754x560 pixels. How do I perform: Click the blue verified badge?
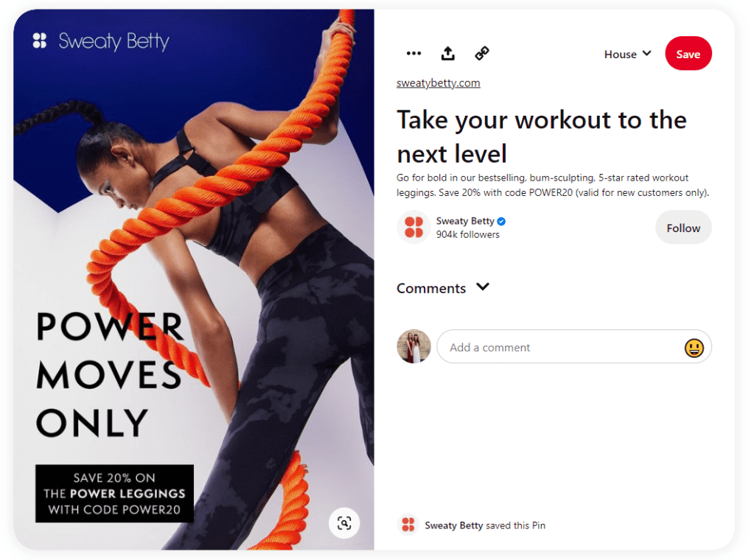point(501,221)
